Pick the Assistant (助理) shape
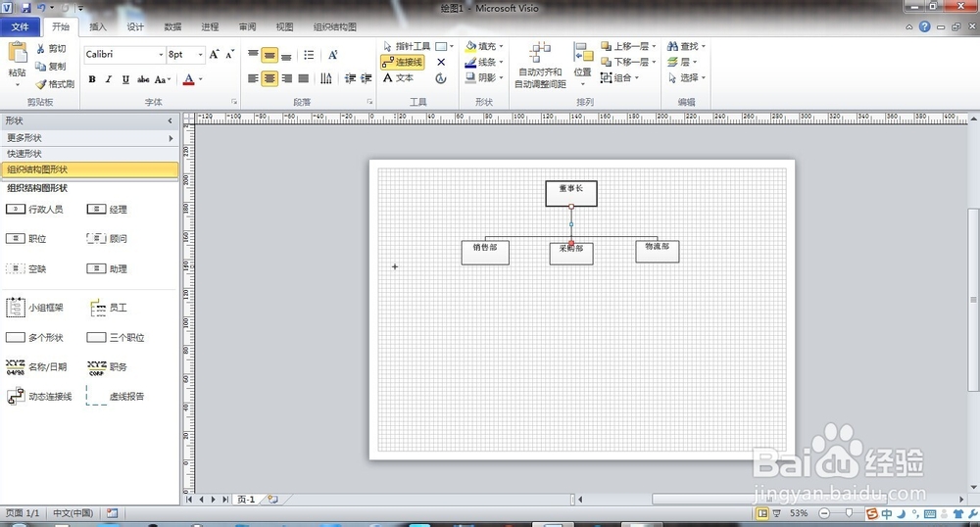The height and width of the screenshot is (527, 980). [107, 268]
